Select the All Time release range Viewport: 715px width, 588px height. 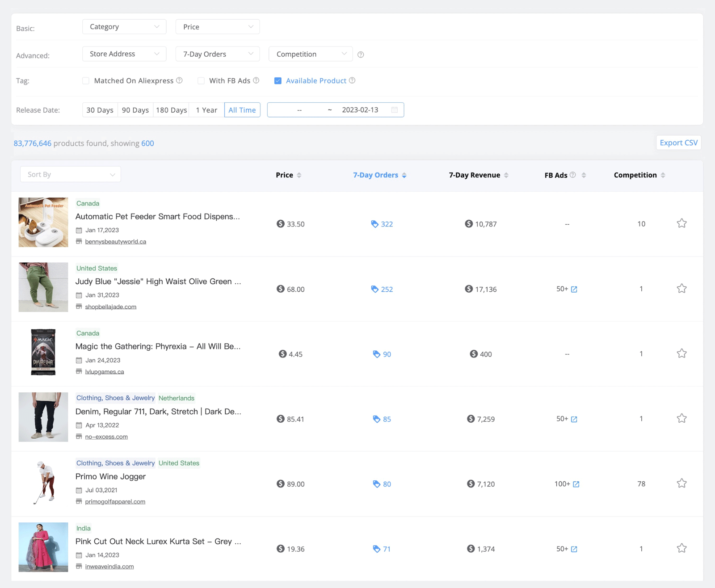coord(242,110)
